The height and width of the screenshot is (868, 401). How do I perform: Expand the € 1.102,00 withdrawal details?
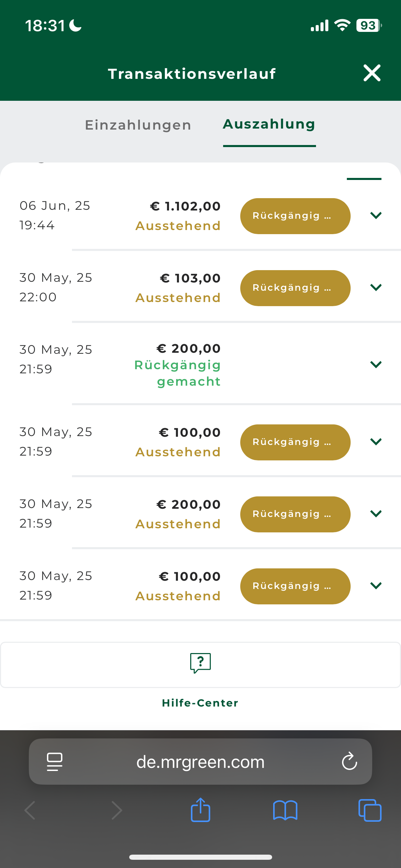click(376, 215)
